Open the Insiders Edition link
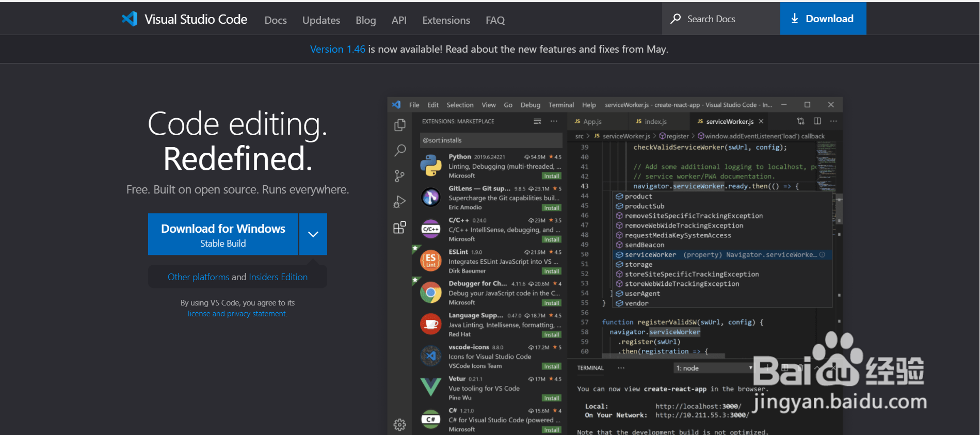The image size is (980, 435). pyautogui.click(x=278, y=277)
